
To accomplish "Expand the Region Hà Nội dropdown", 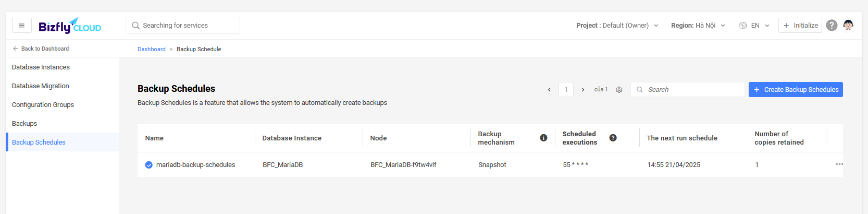I will (x=698, y=26).
